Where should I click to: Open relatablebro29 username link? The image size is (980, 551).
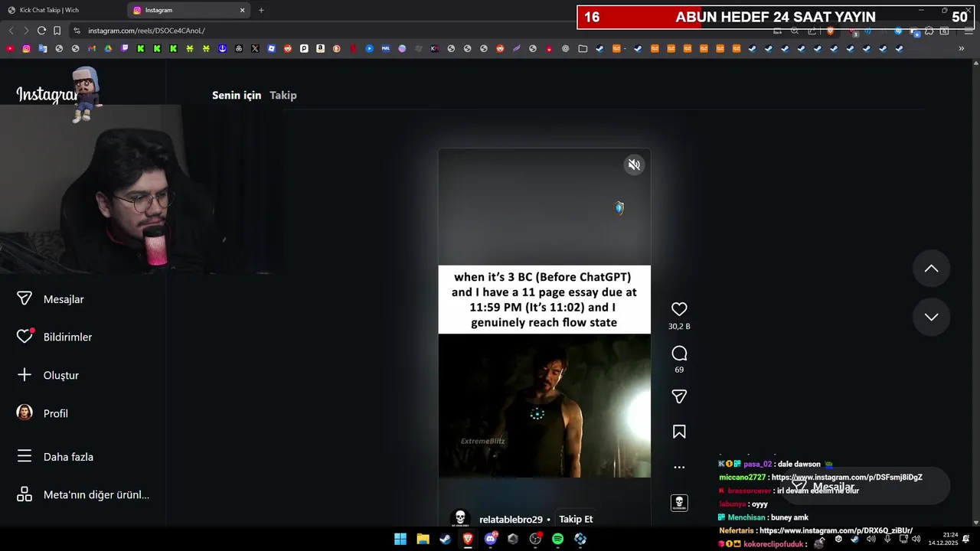click(511, 520)
